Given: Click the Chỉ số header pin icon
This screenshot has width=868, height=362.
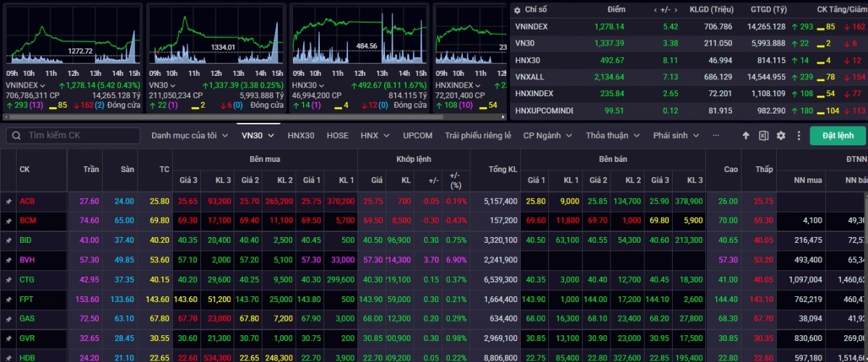Looking at the screenshot, I should (x=517, y=9).
